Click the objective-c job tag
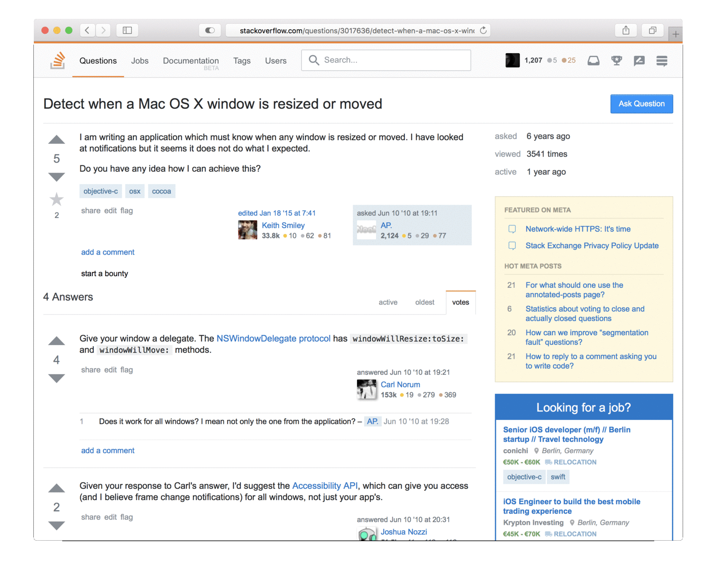Image resolution: width=716 pixels, height=588 pixels. [x=524, y=477]
